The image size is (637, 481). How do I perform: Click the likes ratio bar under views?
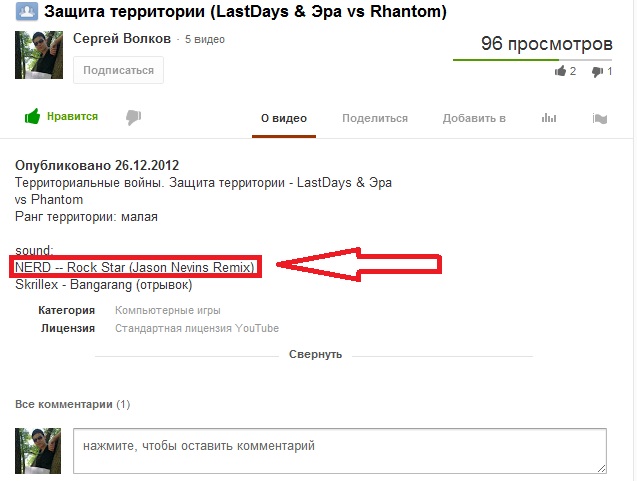[532, 60]
